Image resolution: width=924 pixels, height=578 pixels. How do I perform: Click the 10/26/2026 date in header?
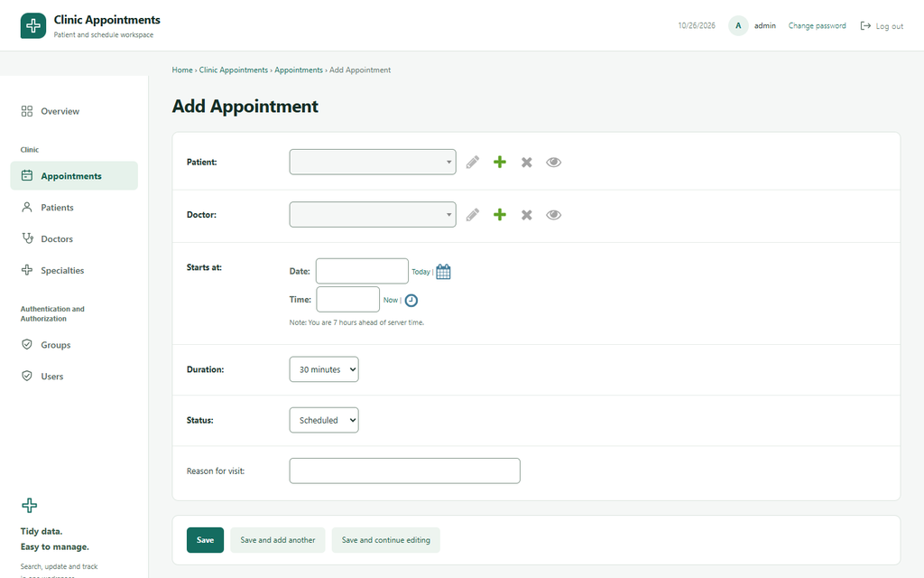(697, 26)
